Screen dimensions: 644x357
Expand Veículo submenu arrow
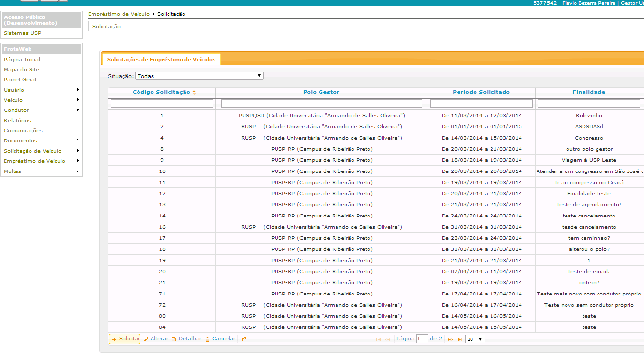(77, 100)
